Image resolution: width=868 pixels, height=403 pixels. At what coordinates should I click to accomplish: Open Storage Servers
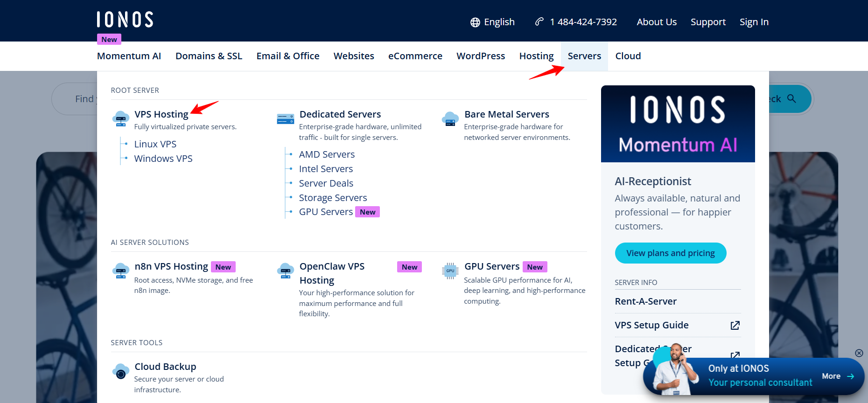[333, 198]
